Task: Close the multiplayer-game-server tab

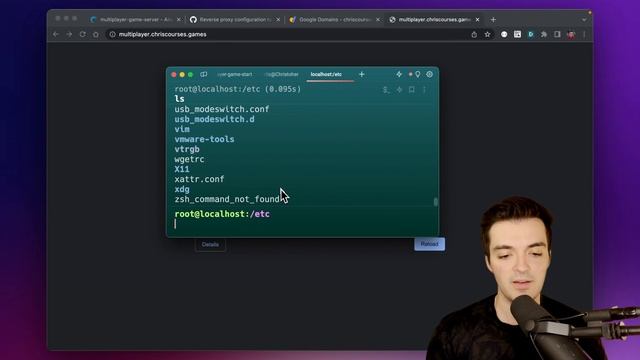Action: [x=179, y=20]
